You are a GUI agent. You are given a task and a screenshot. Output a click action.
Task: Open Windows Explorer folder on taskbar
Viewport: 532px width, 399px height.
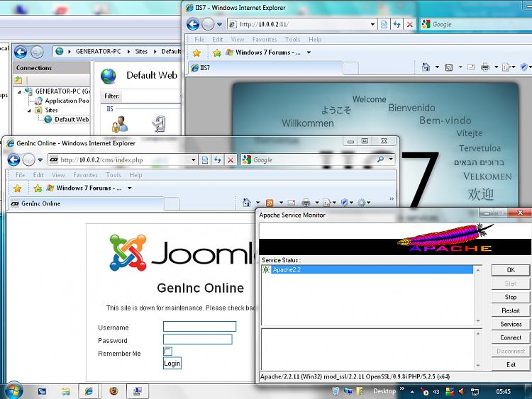(66, 391)
